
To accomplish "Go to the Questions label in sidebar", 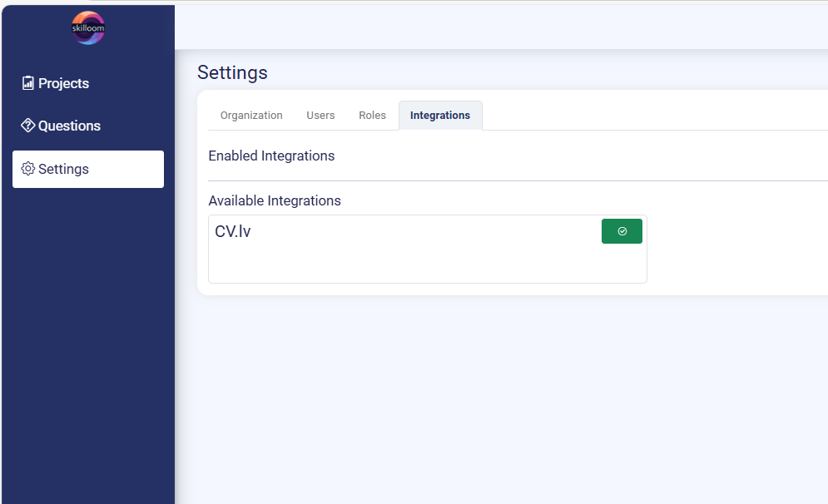I will pos(69,126).
